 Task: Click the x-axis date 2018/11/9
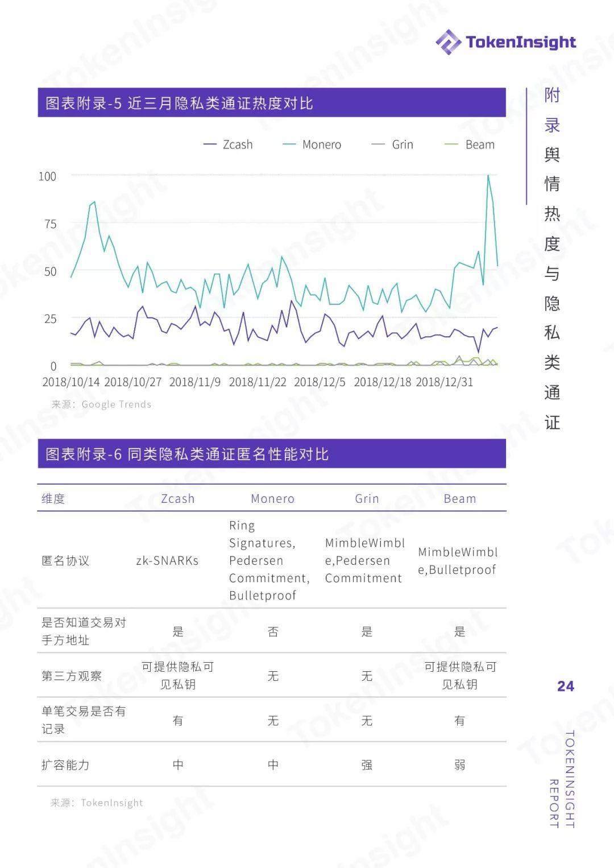coord(195,382)
